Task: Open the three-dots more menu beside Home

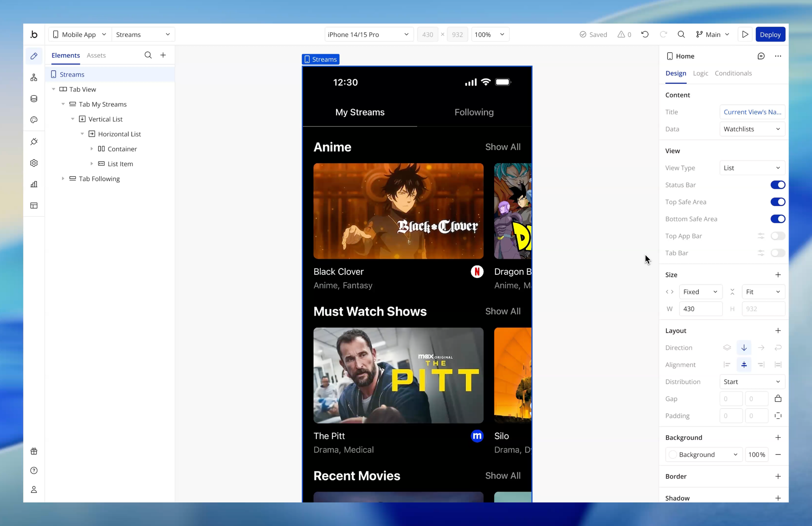Action: (778, 56)
